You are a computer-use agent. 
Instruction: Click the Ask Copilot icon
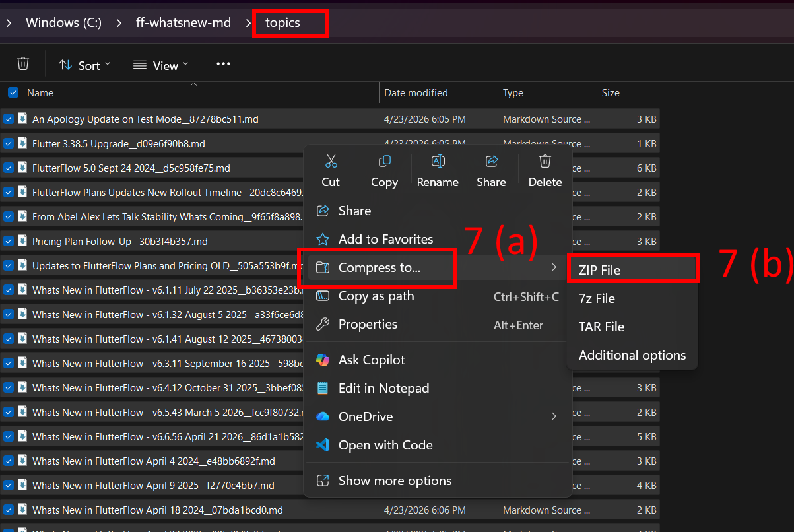pos(323,360)
